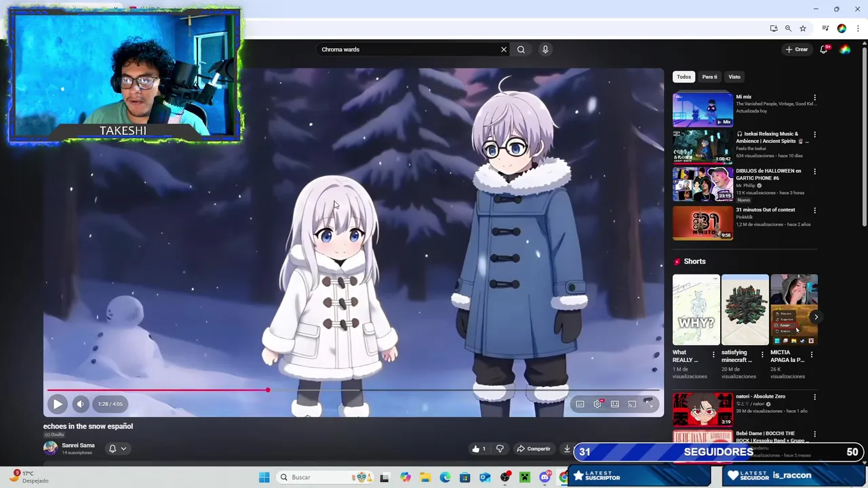Open options for satisfying minecraft short

point(762,354)
